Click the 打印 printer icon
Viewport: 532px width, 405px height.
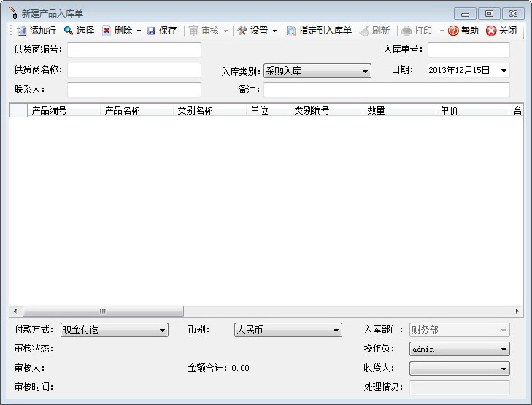[x=406, y=31]
